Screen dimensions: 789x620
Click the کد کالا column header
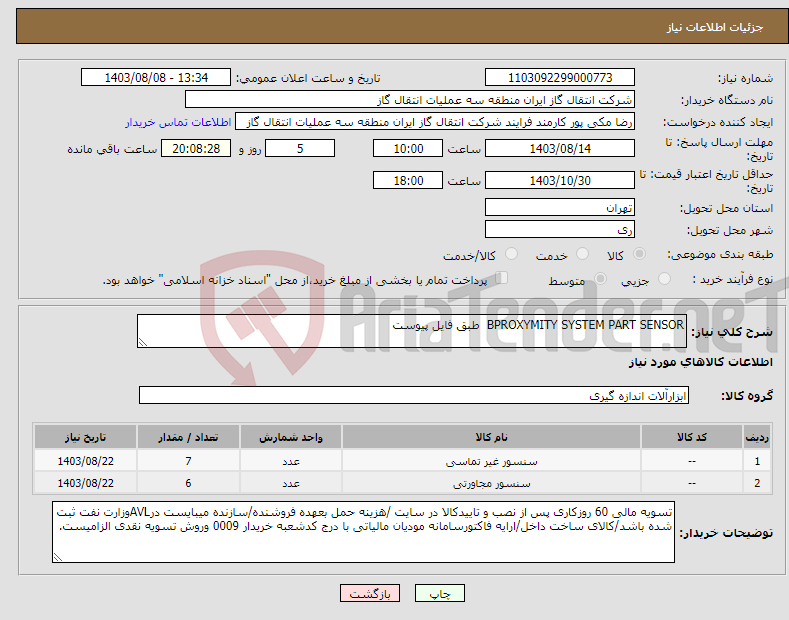pos(692,437)
